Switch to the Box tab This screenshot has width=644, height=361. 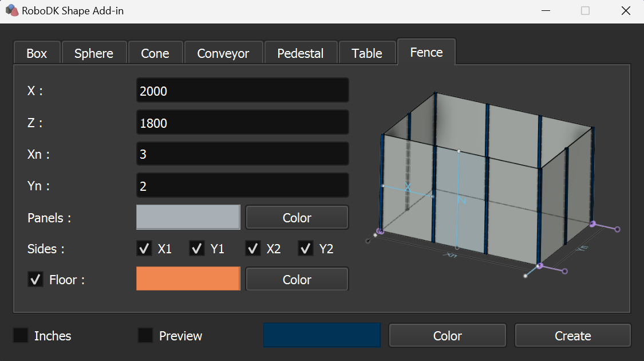coord(37,53)
